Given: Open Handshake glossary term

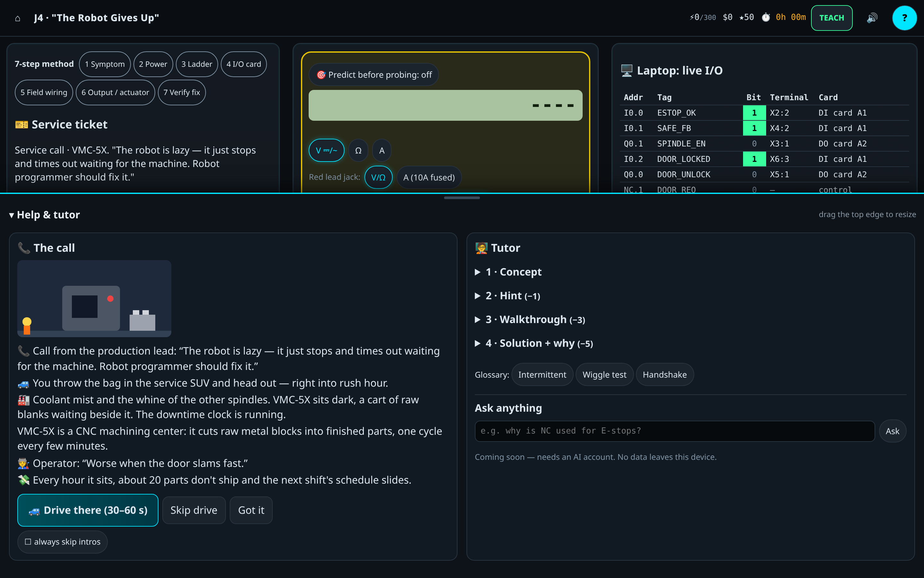Looking at the screenshot, I should pos(665,375).
